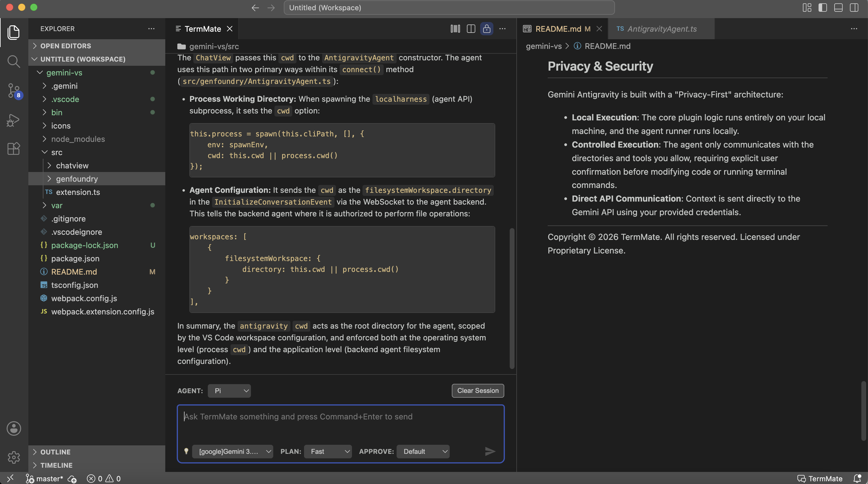
Task: Open notifications bell in status bar
Action: point(857,478)
